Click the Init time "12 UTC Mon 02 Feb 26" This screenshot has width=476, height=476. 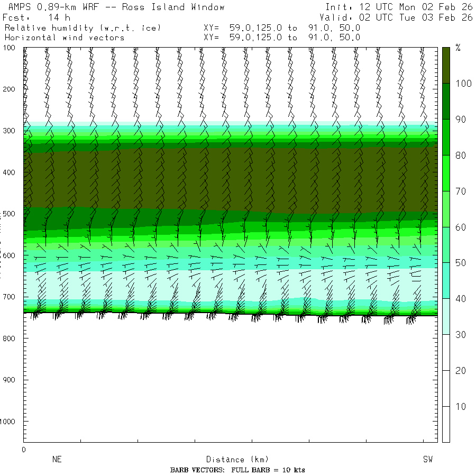tap(416, 7)
